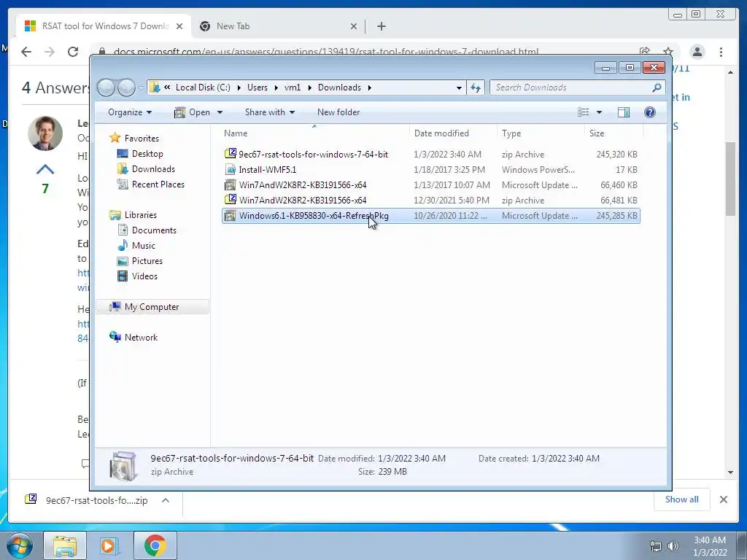
Task: Open Windows Media Player from taskbar
Action: [x=110, y=545]
